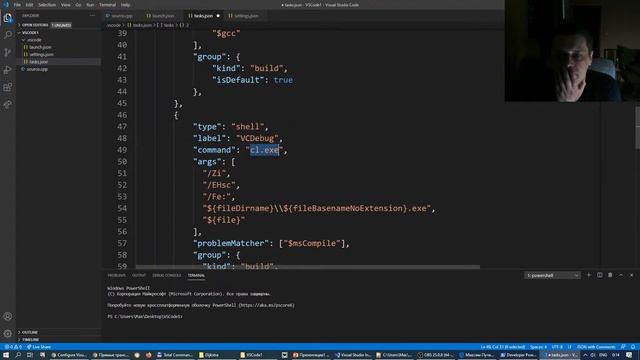The height and width of the screenshot is (360, 640).
Task: Change encoding via UTF-8 indicator
Action: tap(557, 347)
